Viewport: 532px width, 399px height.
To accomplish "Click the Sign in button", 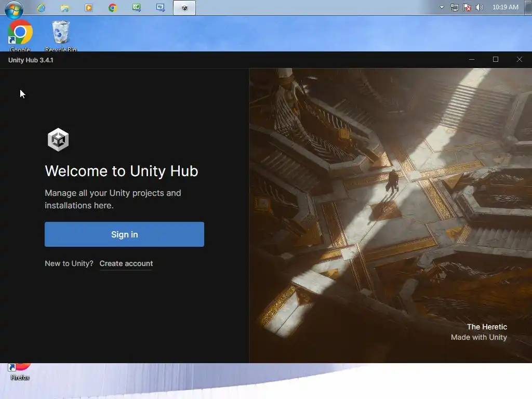I will click(x=124, y=234).
